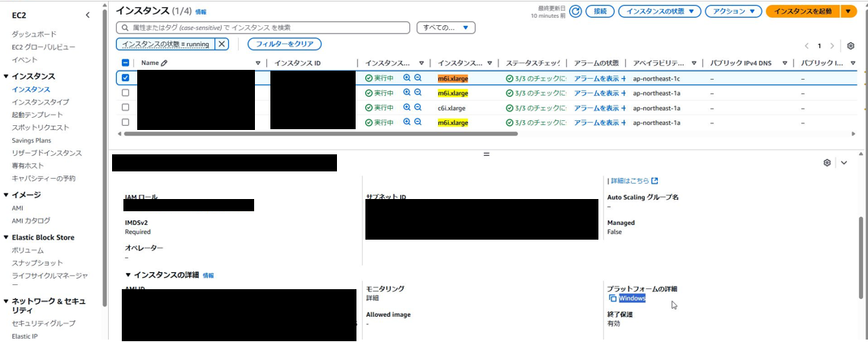Screen dimensions: 868x342
Task: Open detail panel settings gear
Action: tap(827, 162)
